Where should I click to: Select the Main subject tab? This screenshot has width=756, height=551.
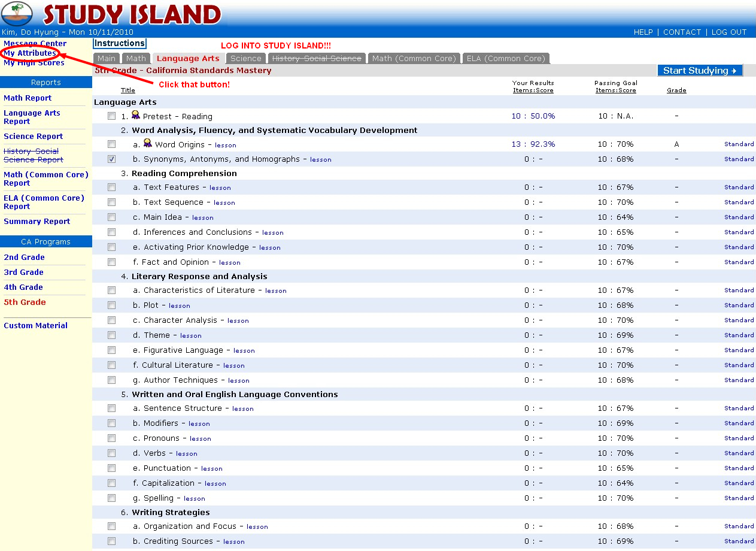point(107,58)
